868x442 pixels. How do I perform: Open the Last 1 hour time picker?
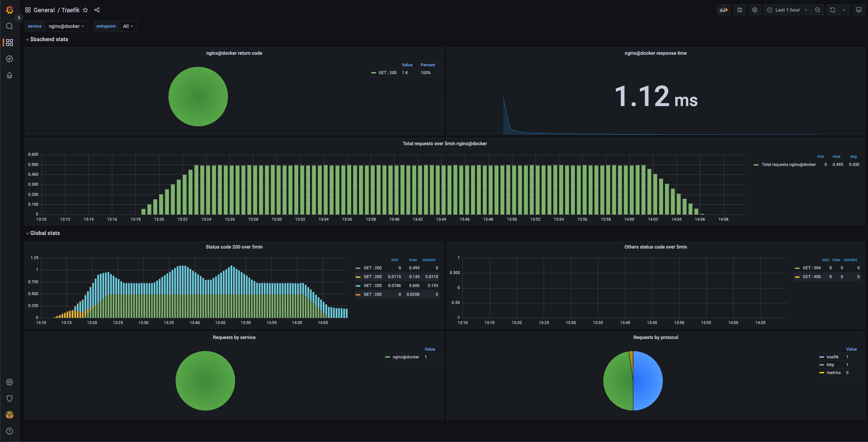tap(787, 10)
